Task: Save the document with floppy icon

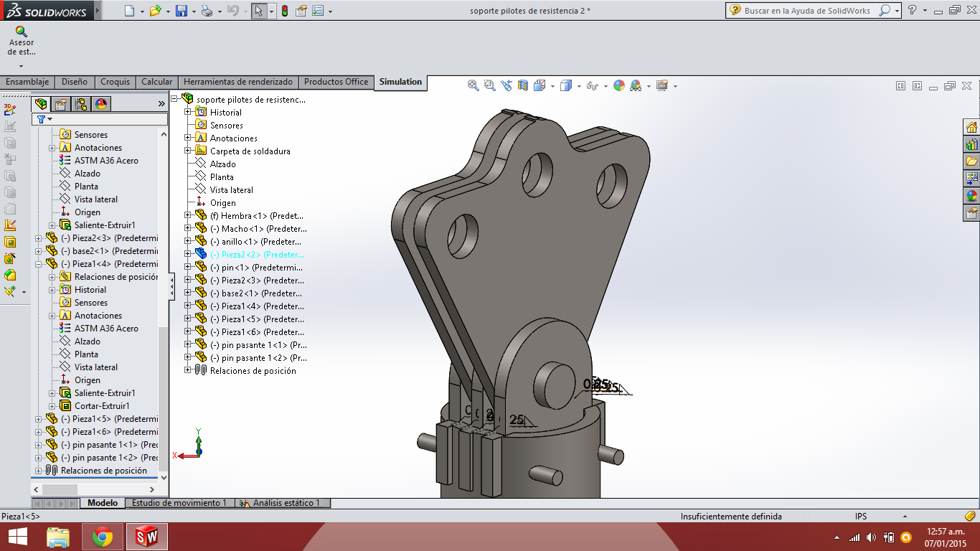Action: pyautogui.click(x=182, y=11)
